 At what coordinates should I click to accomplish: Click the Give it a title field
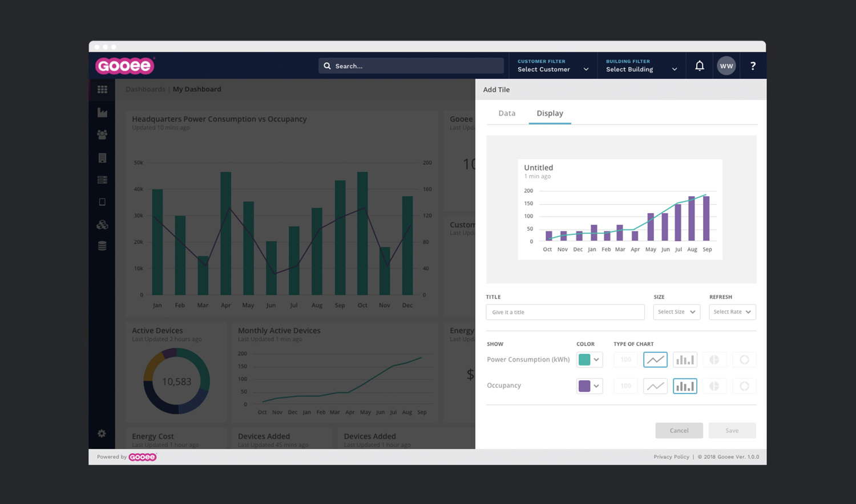click(x=565, y=312)
